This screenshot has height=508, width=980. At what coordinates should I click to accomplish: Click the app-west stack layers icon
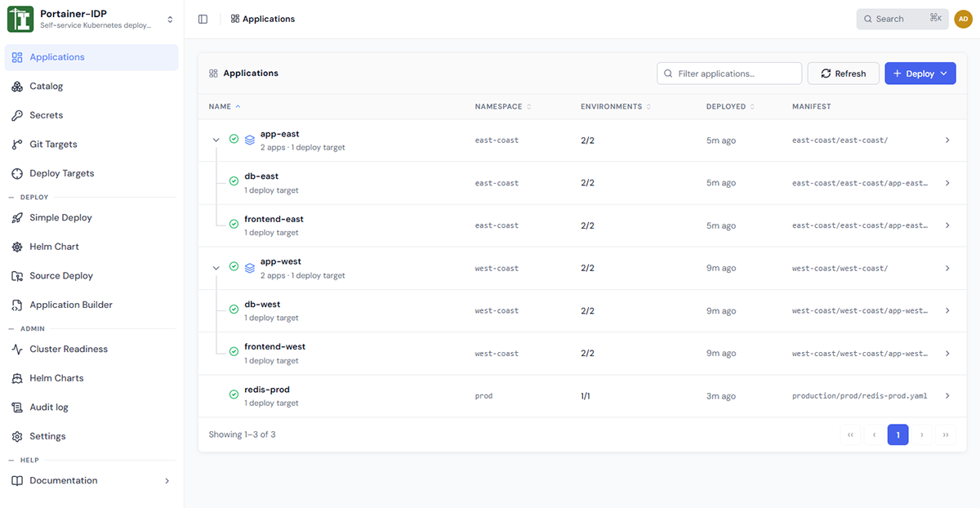point(250,267)
